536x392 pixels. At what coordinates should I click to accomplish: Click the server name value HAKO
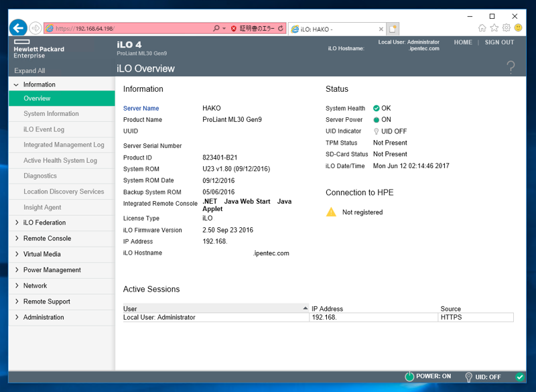pos(212,108)
